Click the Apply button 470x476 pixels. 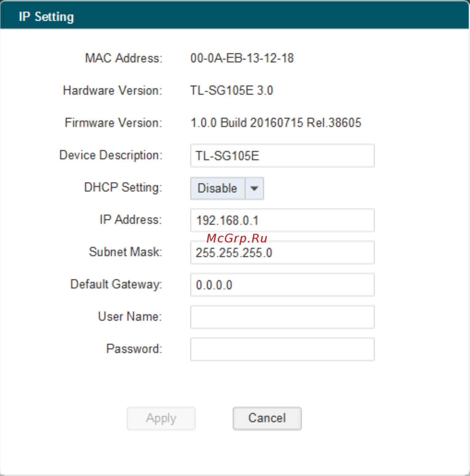coord(161,418)
